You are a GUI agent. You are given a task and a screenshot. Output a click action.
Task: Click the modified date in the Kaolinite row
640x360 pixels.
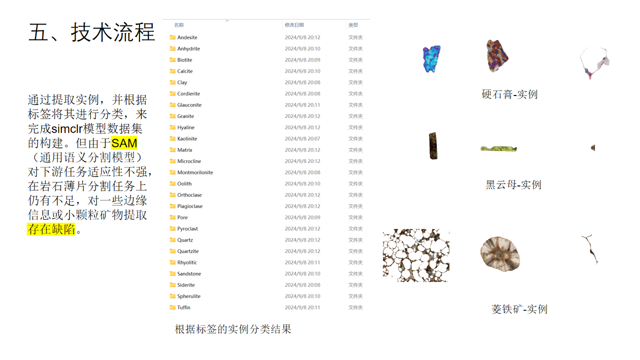(x=302, y=138)
